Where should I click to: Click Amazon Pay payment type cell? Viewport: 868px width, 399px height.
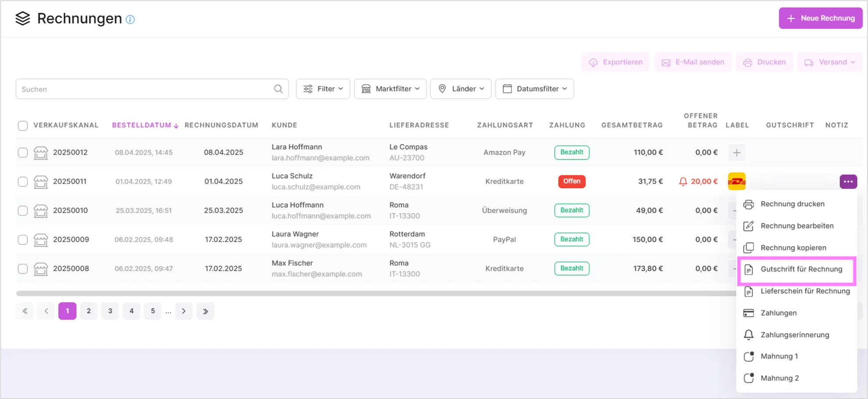point(505,152)
